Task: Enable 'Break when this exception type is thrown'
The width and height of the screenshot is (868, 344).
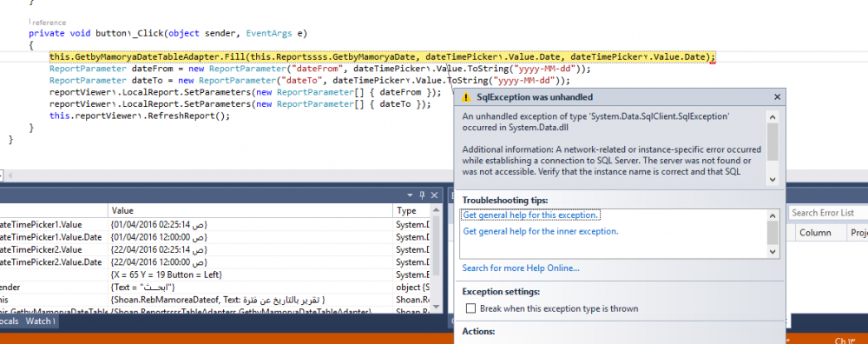Action: coord(471,308)
